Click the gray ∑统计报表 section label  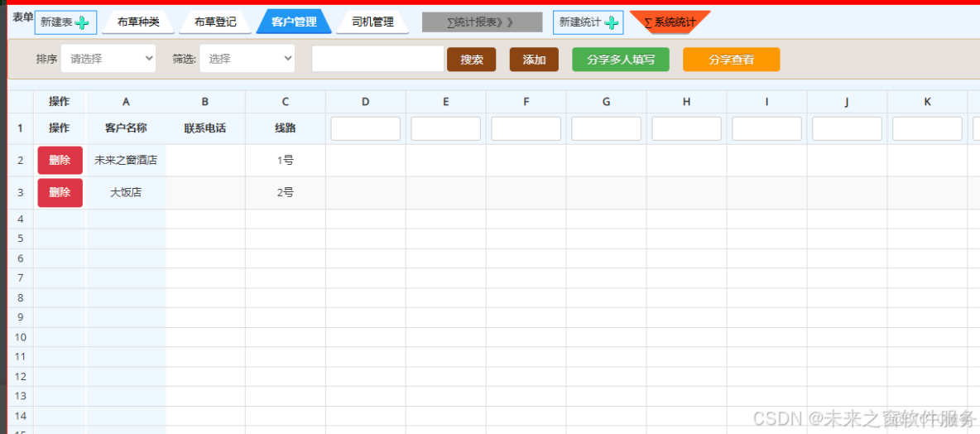(x=483, y=22)
